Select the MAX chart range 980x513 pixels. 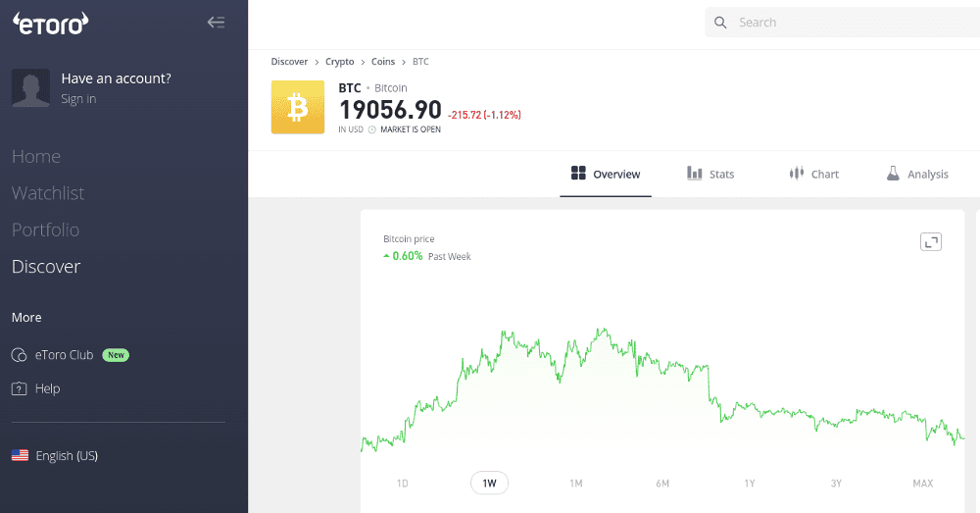point(922,483)
